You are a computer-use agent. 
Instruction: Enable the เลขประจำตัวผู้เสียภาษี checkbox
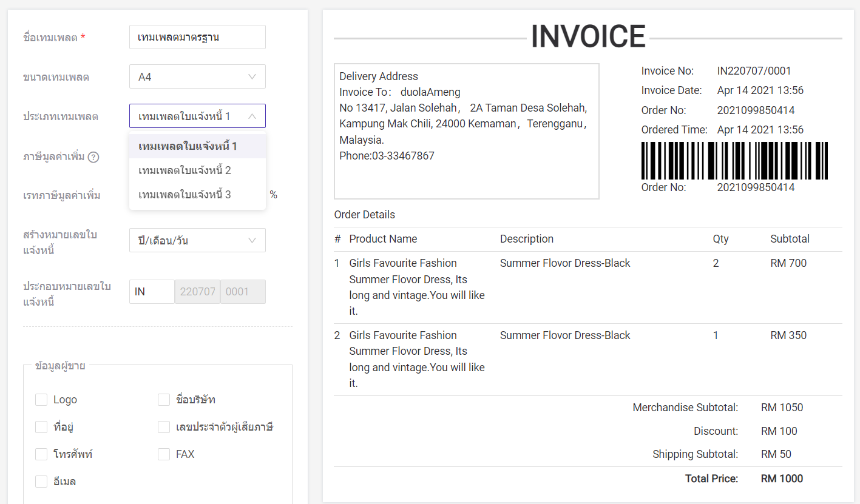(164, 427)
